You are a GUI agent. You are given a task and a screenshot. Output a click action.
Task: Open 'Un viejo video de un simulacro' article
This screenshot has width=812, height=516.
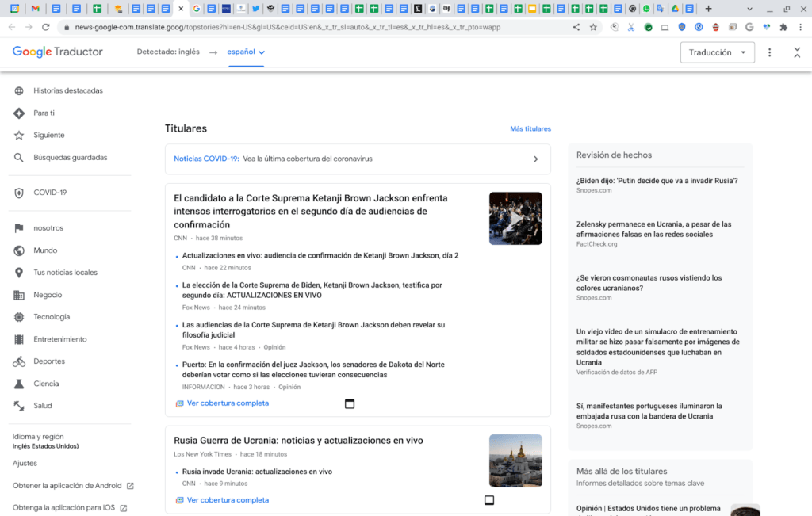tap(657, 346)
